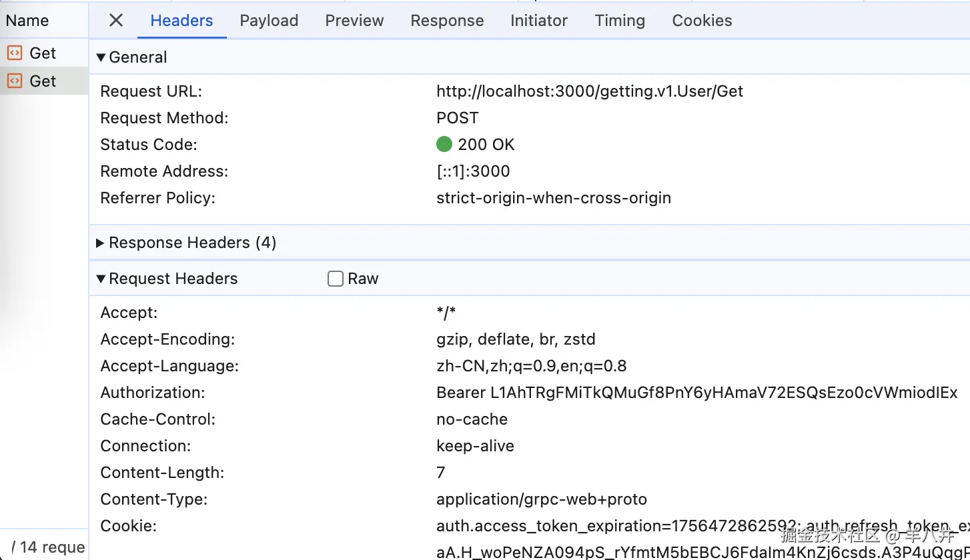Open the Initiator tab

tap(539, 21)
